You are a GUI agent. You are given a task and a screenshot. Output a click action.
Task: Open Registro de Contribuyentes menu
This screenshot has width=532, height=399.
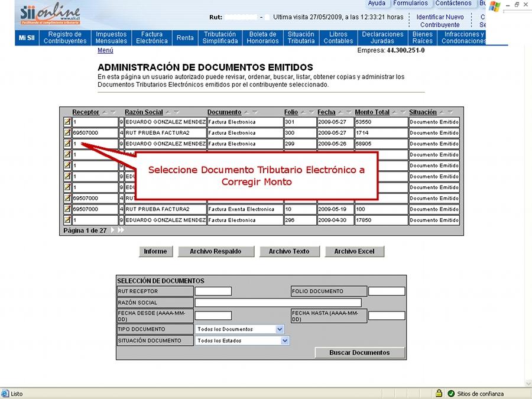pyautogui.click(x=65, y=38)
